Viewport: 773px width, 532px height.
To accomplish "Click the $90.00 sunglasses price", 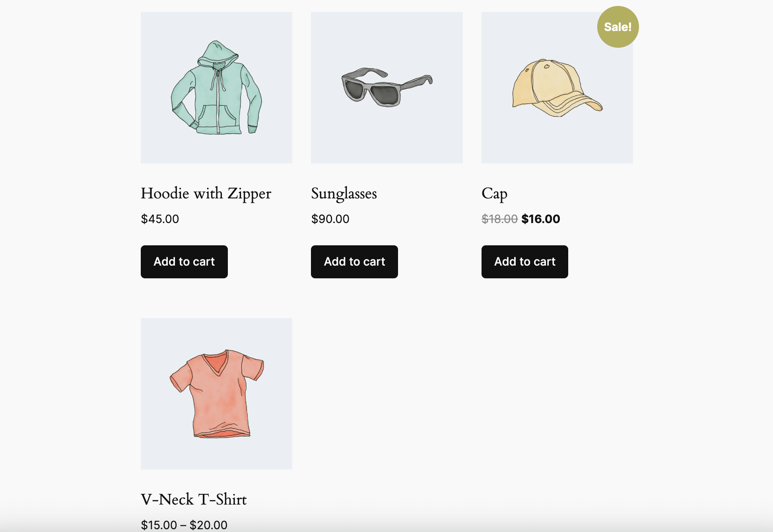I will (x=330, y=219).
